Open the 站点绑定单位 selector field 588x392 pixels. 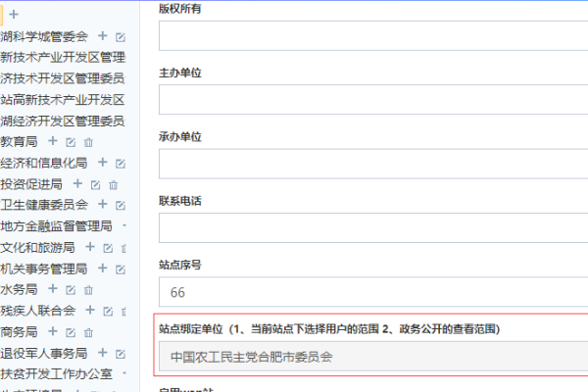[372, 357]
